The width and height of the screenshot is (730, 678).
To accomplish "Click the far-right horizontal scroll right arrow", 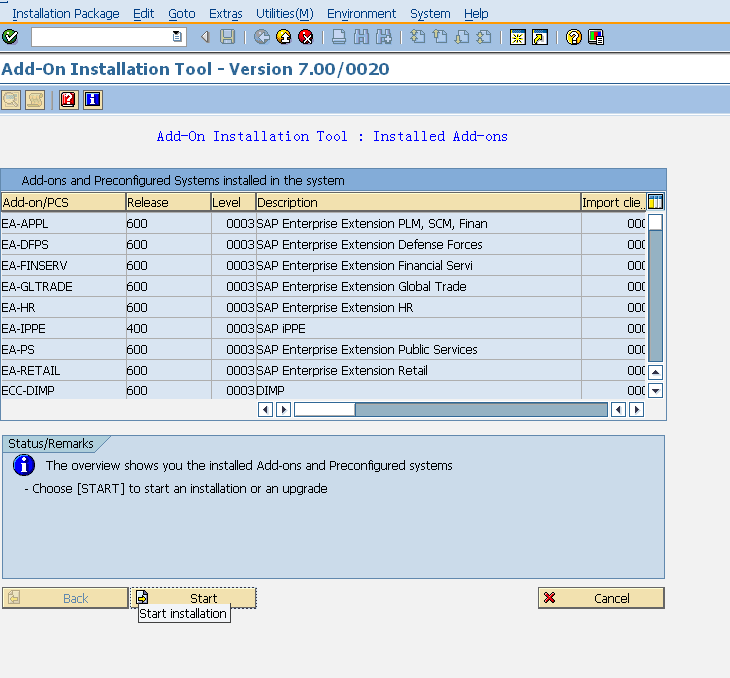I will coord(636,410).
